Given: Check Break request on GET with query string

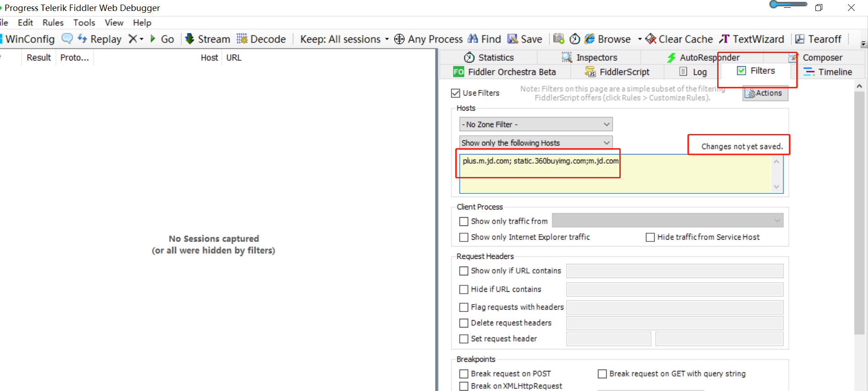Looking at the screenshot, I should point(602,374).
